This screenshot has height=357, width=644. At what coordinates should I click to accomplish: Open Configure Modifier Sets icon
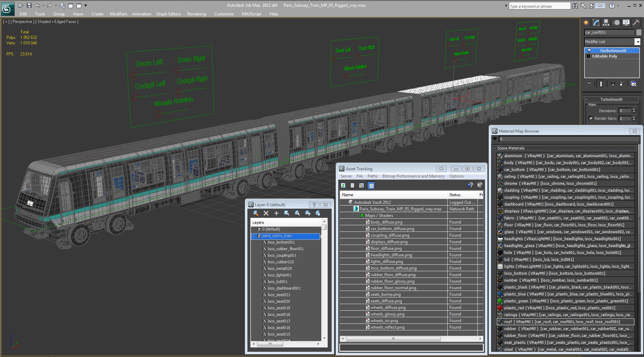click(x=634, y=84)
